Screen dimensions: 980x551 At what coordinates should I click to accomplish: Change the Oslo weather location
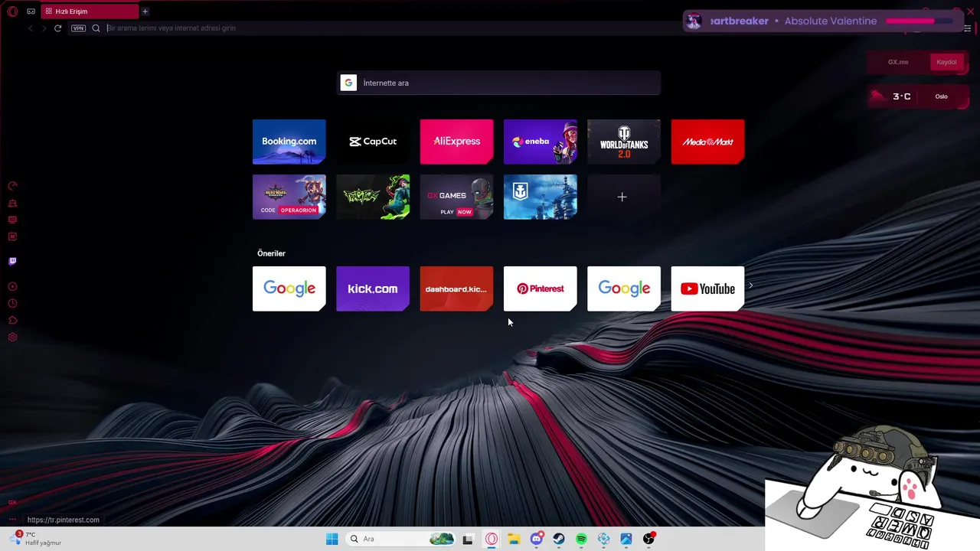tap(941, 96)
